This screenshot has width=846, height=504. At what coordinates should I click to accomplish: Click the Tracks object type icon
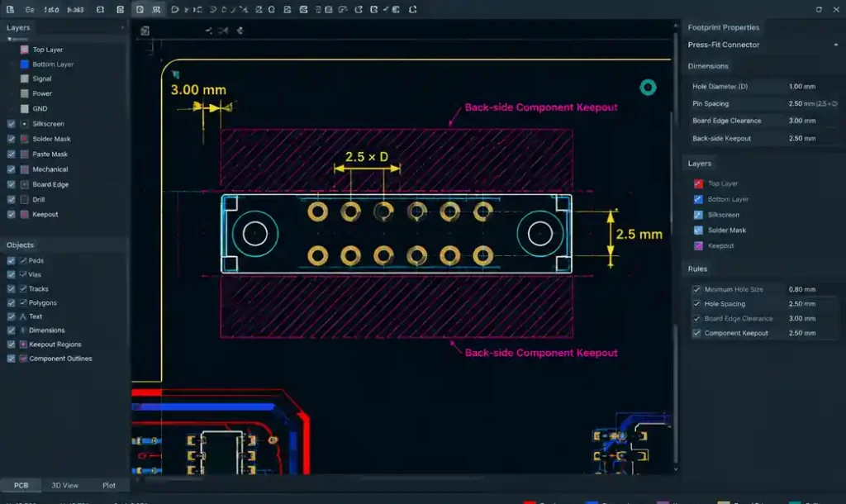coord(23,288)
